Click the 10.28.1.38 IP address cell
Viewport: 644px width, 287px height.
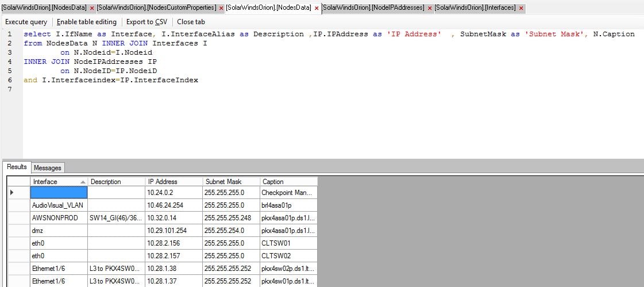pyautogui.click(x=173, y=269)
